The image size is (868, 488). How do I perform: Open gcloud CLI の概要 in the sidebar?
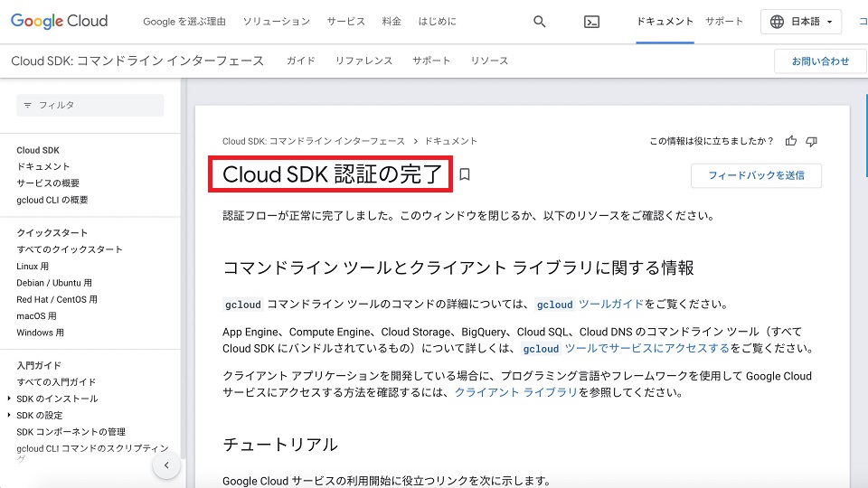52,200
